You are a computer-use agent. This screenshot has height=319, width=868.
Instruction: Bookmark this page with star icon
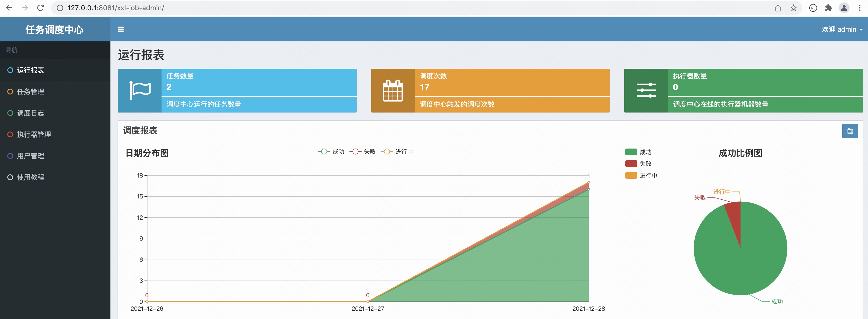click(794, 8)
